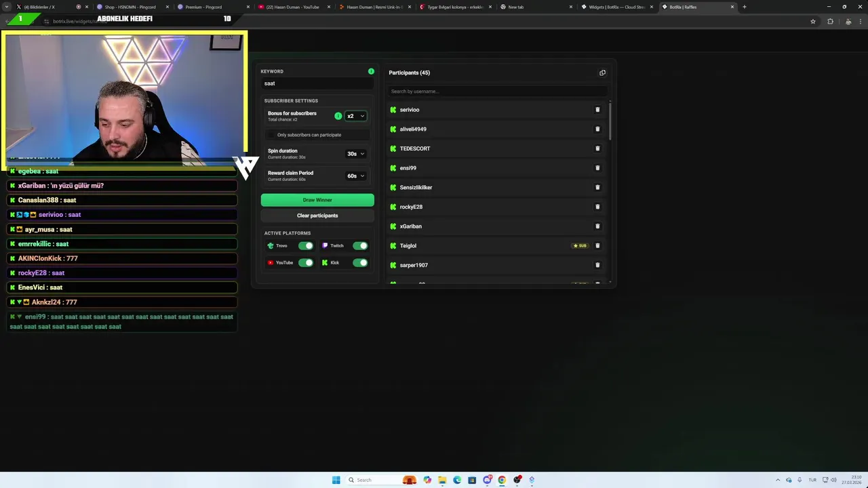Image resolution: width=868 pixels, height=488 pixels.
Task: Click keyword info indicator icon
Action: pyautogui.click(x=371, y=71)
